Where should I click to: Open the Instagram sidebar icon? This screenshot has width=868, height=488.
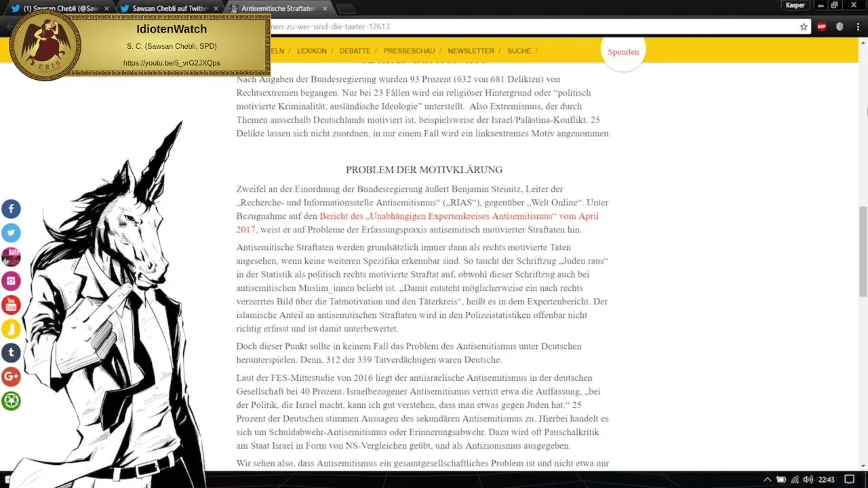pyautogui.click(x=11, y=281)
